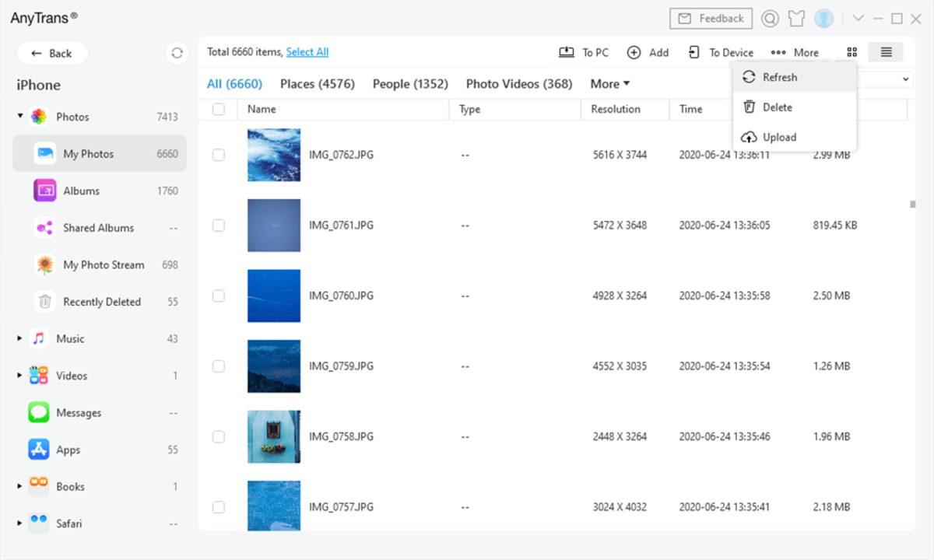Check the box for IMG_0762.JPG
The image size is (934, 560).
tap(219, 155)
